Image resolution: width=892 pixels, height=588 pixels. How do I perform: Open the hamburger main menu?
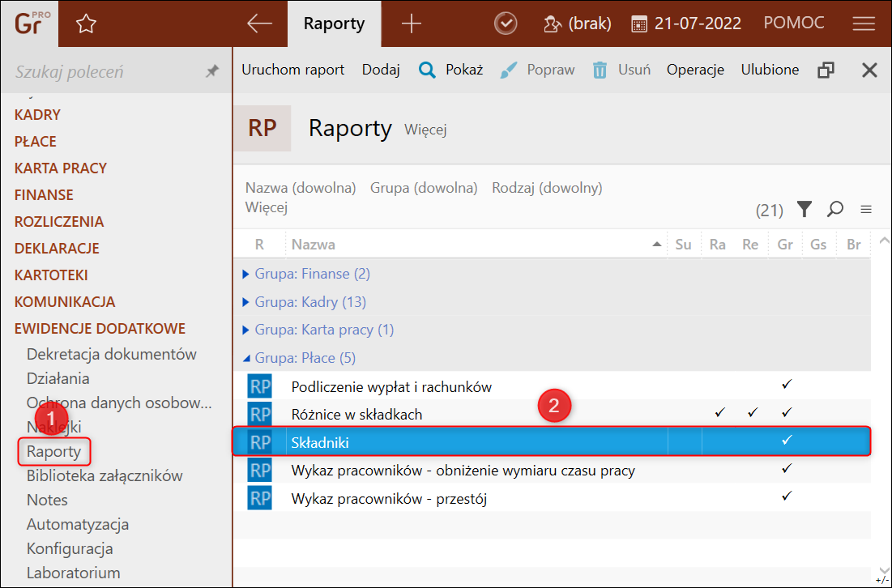click(x=864, y=24)
